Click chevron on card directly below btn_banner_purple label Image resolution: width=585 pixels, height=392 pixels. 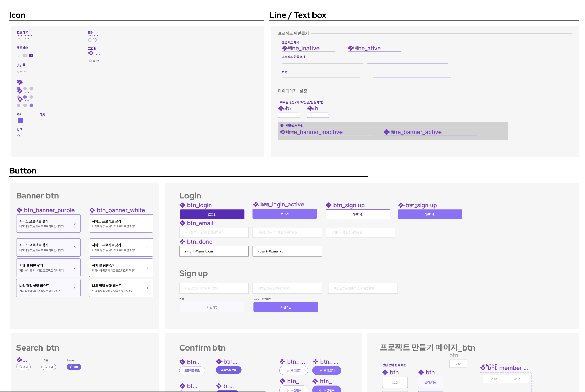(x=75, y=224)
